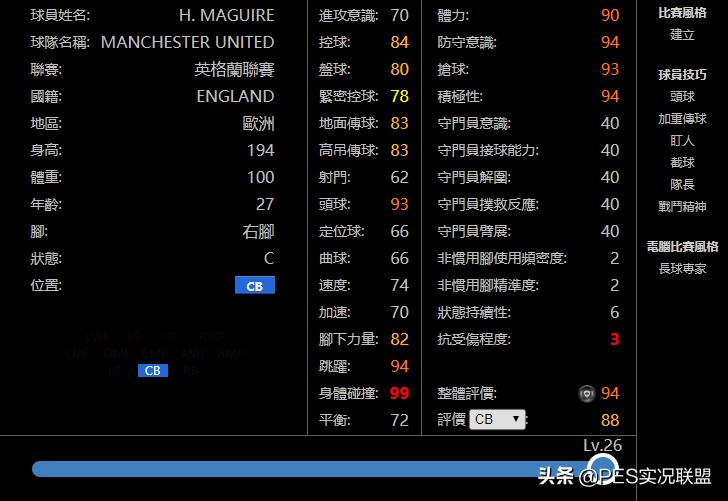
Task: Click the team name MANCHESTER UNITED
Action: [188, 42]
